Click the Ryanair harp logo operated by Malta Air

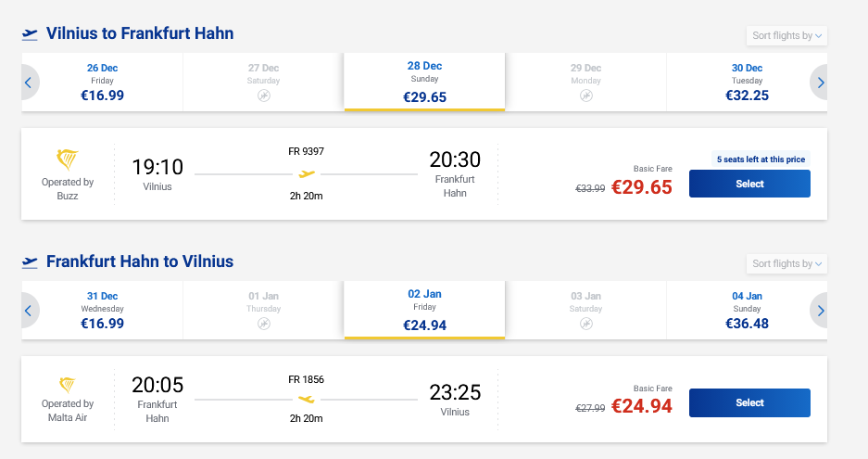[x=68, y=385]
